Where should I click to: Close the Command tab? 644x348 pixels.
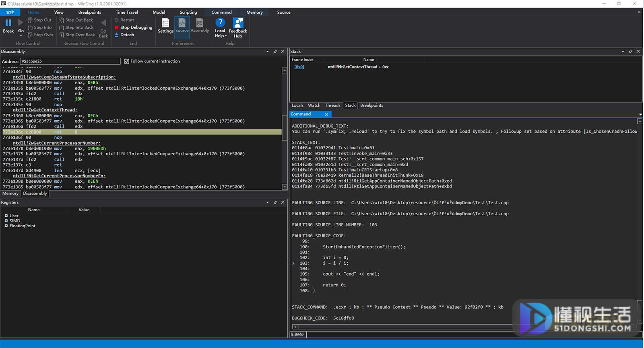click(x=326, y=114)
